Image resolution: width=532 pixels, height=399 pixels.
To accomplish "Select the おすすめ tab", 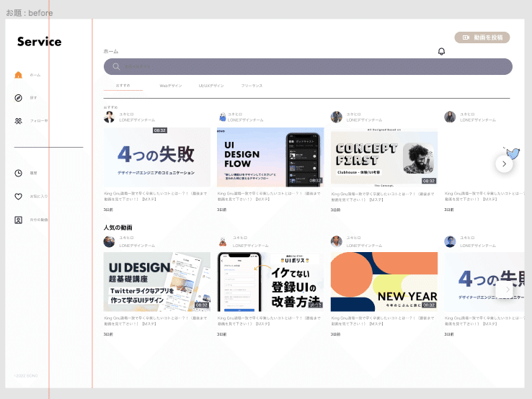I will 123,86.
